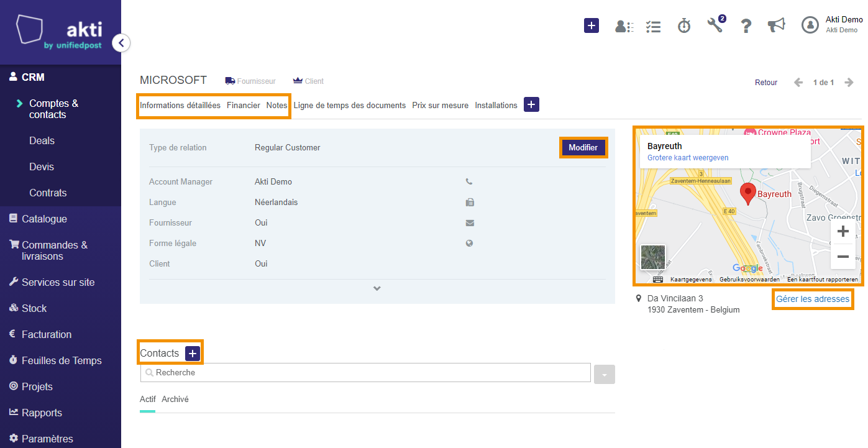Add a new contact with plus button
Screen dimensions: 868x448
click(193, 353)
